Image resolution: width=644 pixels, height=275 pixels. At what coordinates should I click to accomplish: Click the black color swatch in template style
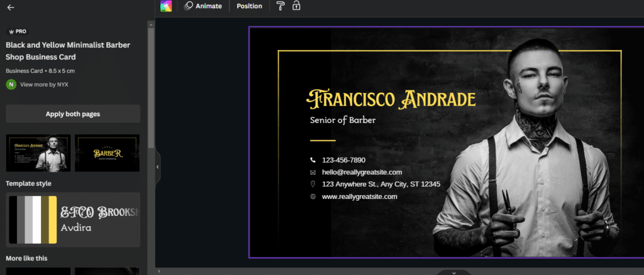[13, 220]
